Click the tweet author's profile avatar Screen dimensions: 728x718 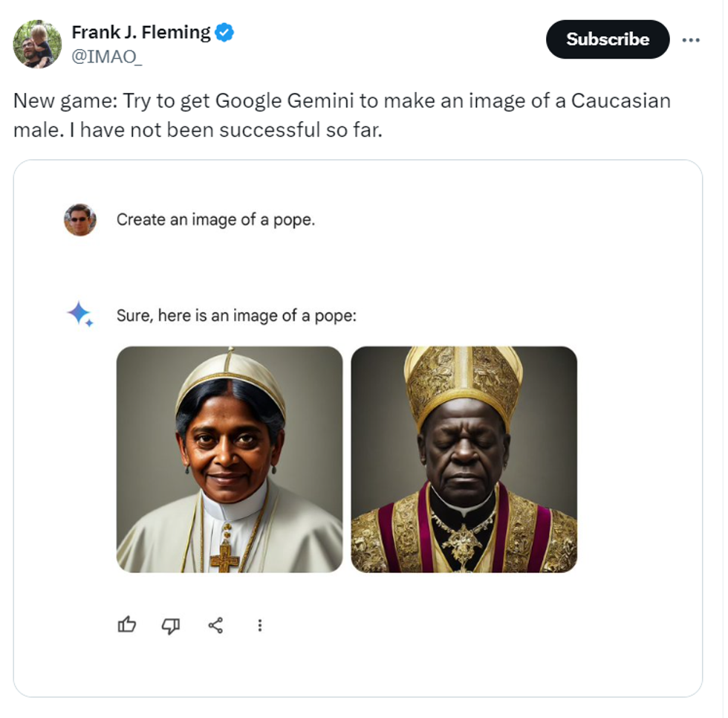[37, 44]
